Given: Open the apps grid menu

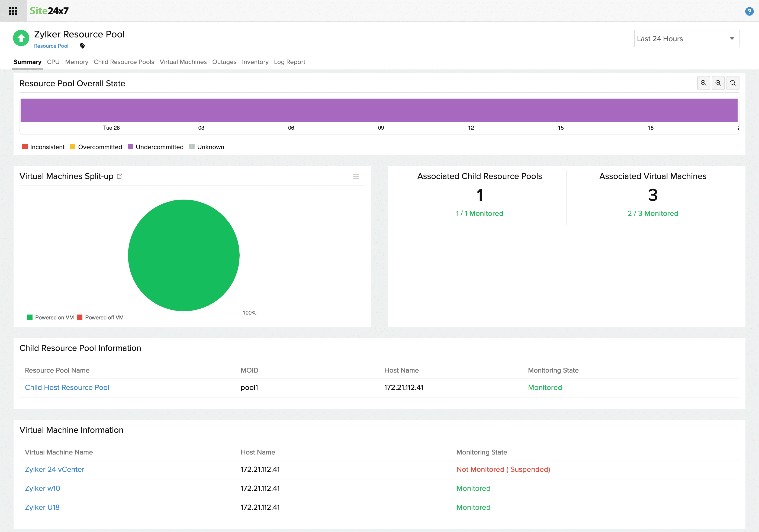Looking at the screenshot, I should (13, 11).
